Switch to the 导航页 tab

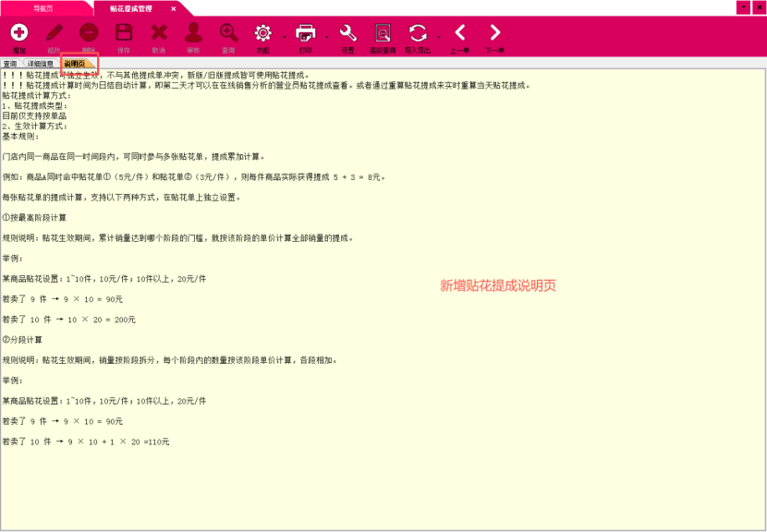coord(43,9)
